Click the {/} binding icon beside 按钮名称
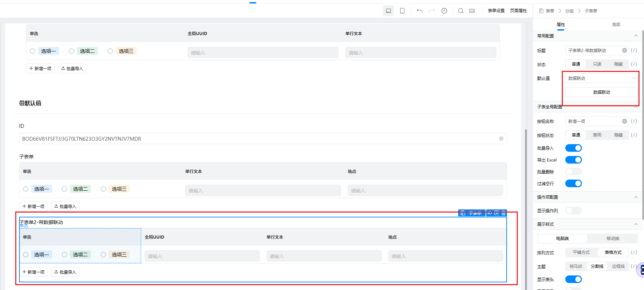This screenshot has width=644, height=290. tap(634, 121)
